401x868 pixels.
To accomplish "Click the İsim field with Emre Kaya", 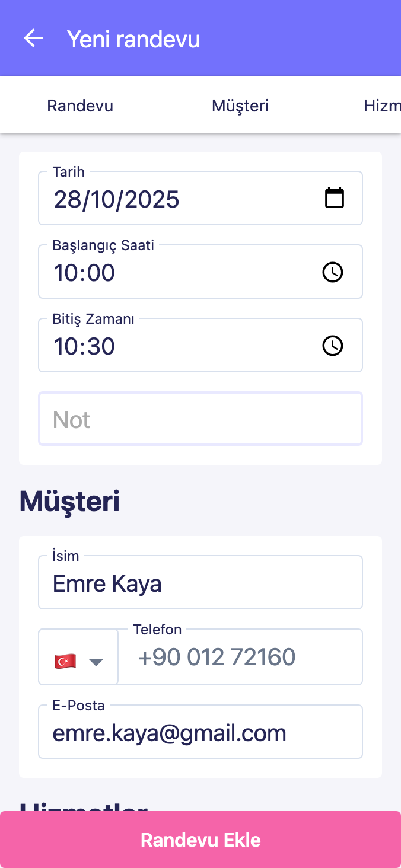I will click(x=200, y=583).
